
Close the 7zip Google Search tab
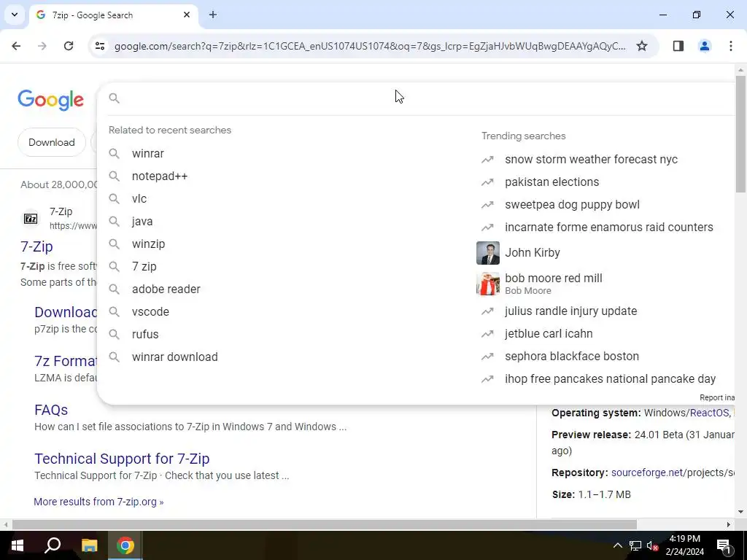click(187, 15)
